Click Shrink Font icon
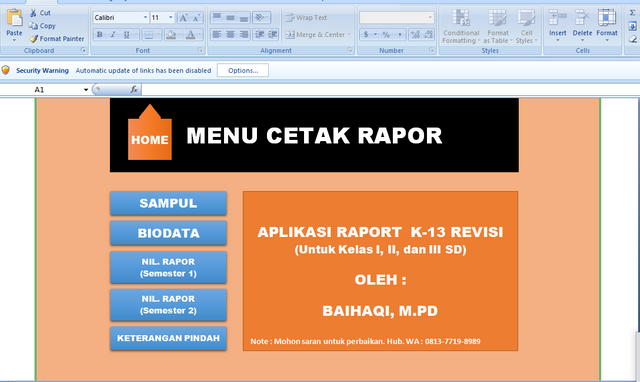640x382 pixels. coord(196,18)
